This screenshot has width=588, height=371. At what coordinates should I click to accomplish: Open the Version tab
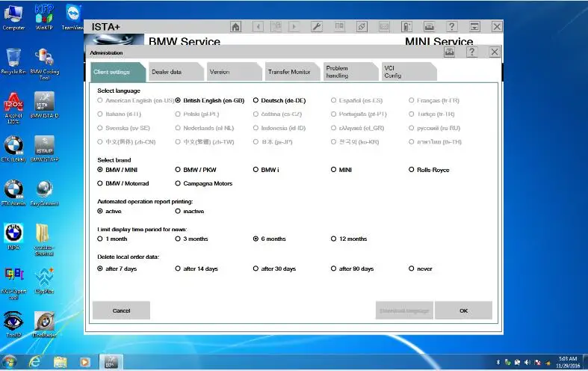(234, 72)
